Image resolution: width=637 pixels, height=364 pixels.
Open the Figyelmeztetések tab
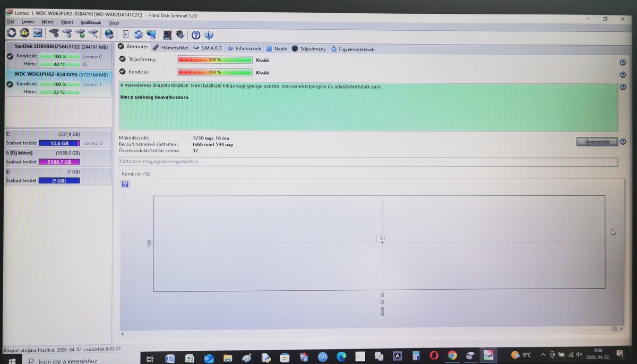click(x=352, y=49)
